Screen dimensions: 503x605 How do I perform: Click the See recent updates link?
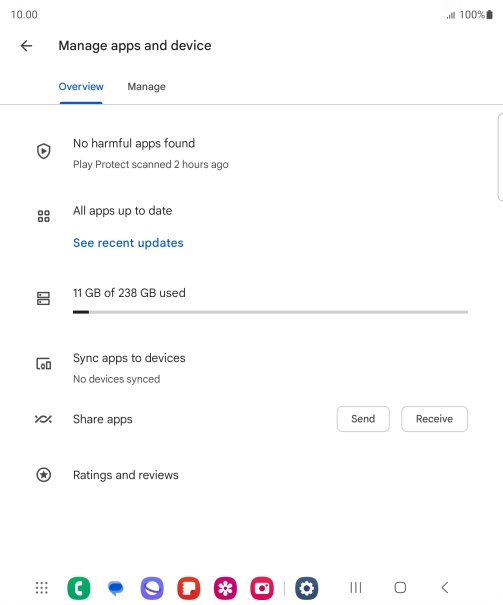click(x=128, y=243)
